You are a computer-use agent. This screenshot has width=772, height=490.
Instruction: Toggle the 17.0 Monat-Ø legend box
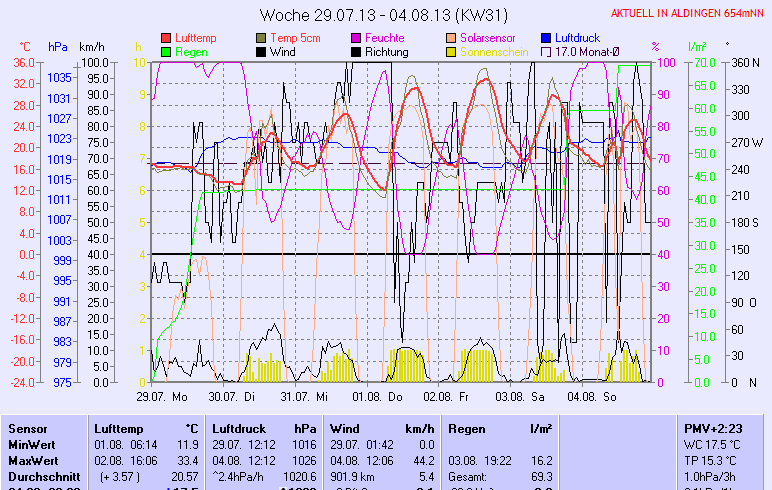(546, 51)
